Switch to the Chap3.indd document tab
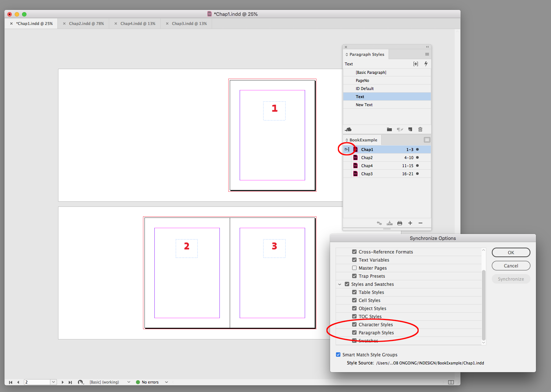Viewport: 551px width, 392px height. [x=189, y=24]
